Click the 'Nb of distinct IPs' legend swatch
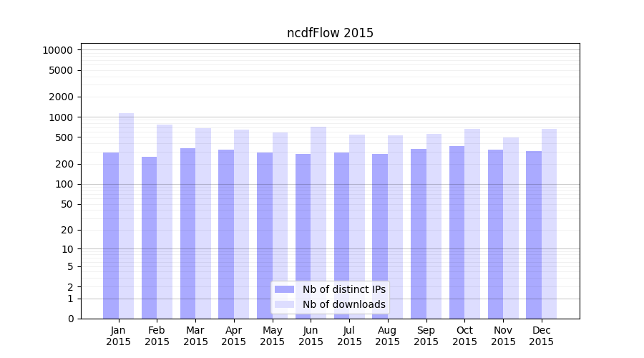This screenshot has width=644, height=358. click(x=284, y=289)
